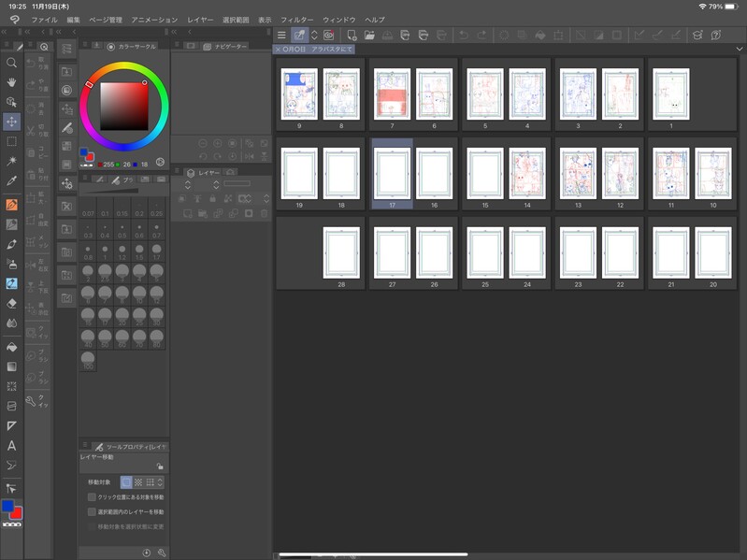Image resolution: width=747 pixels, height=560 pixels.
Task: Select the Zoom magnifier tool
Action: tap(12, 63)
